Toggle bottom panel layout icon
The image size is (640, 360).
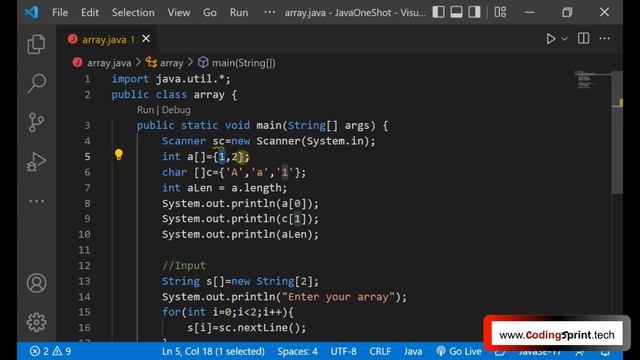(x=456, y=12)
